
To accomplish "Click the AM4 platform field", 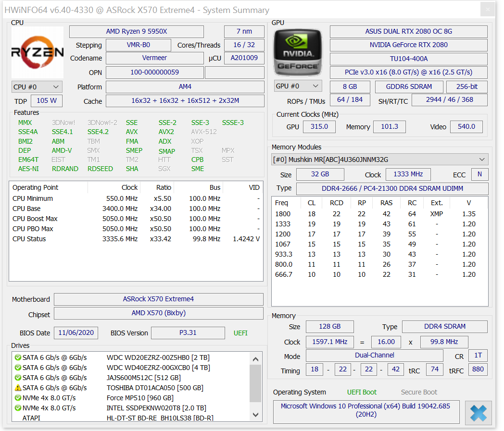I will 185,86.
